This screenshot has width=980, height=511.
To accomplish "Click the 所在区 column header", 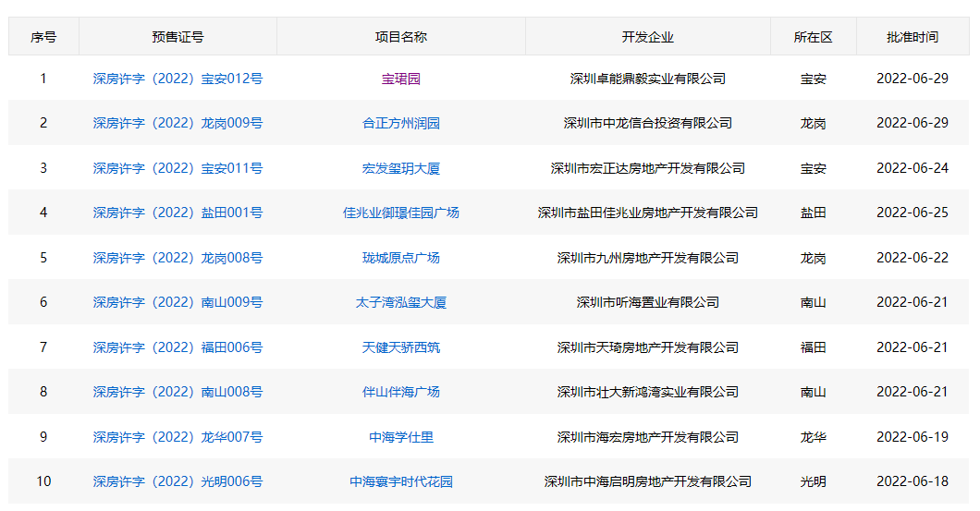I will [x=814, y=37].
